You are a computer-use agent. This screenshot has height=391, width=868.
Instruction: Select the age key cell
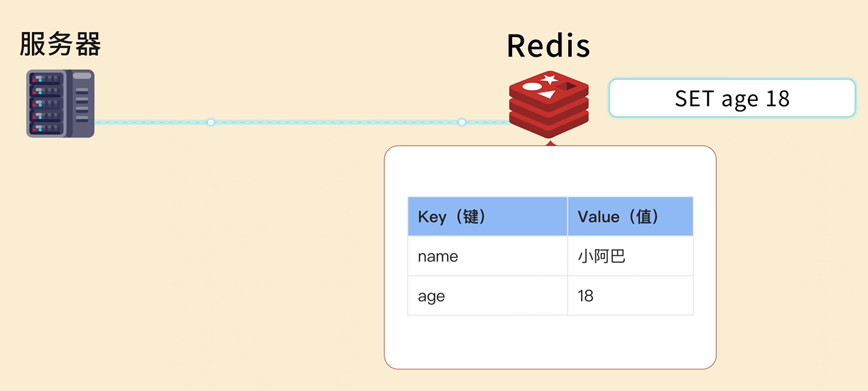click(487, 296)
